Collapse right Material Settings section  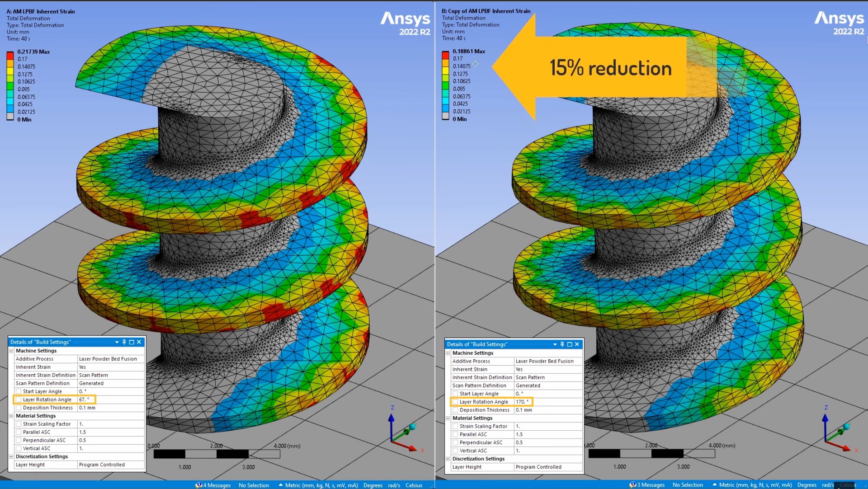pos(448,418)
